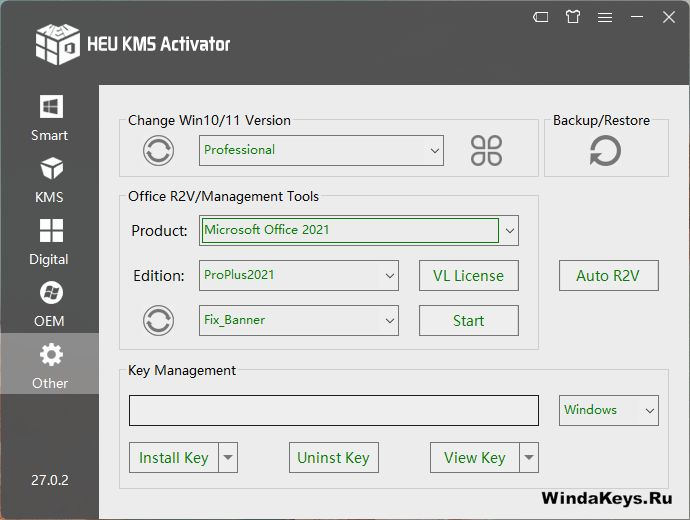Image resolution: width=690 pixels, height=520 pixels.
Task: Open the Windows key type dropdown
Action: [609, 410]
